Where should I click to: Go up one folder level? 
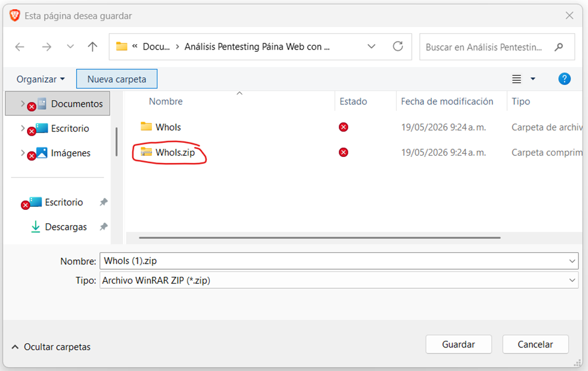pos(92,46)
